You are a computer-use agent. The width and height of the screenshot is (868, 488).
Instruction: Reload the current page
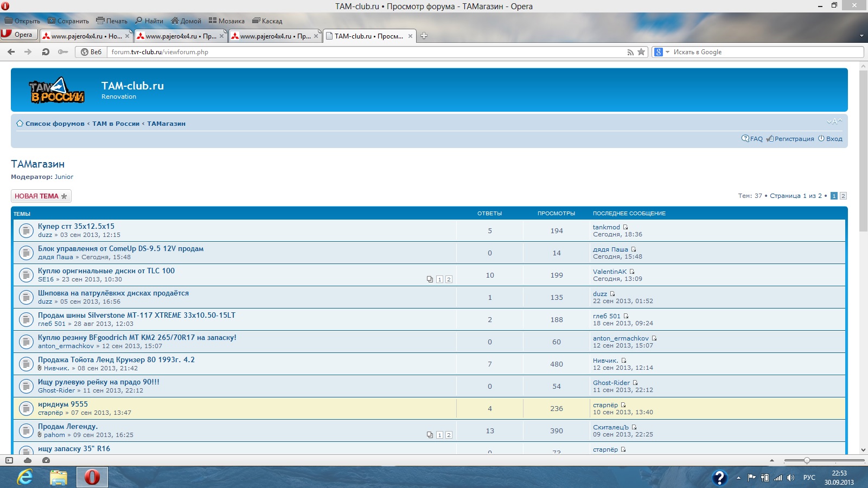[x=46, y=52]
